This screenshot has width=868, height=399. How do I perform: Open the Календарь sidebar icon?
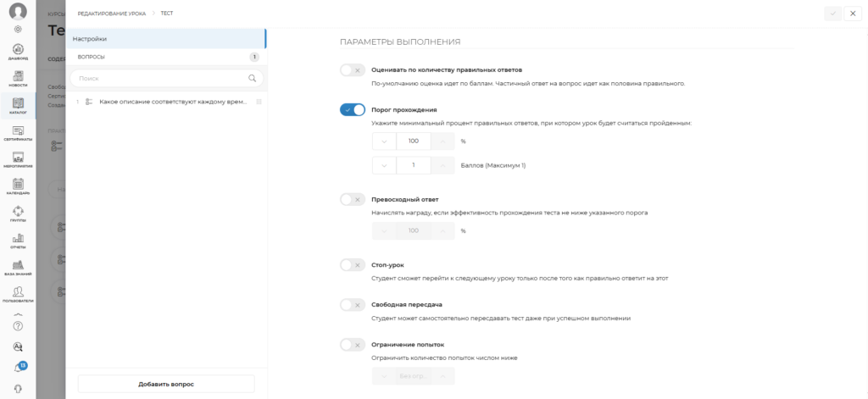pyautogui.click(x=18, y=185)
